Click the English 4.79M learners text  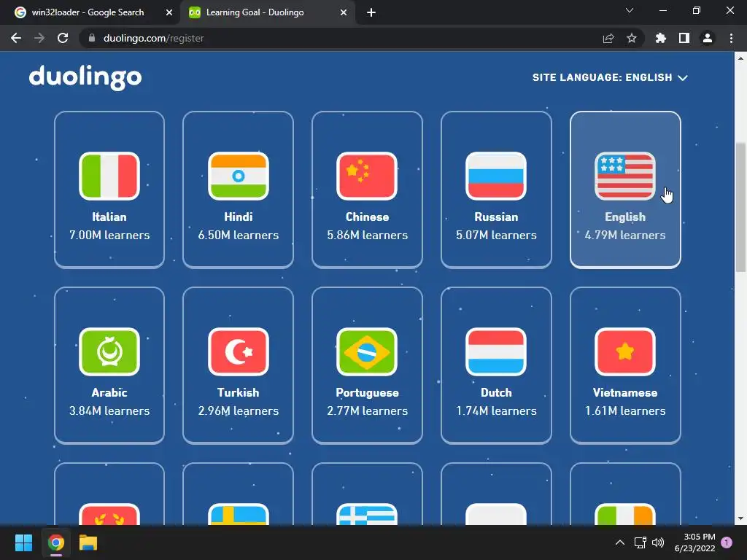pos(625,236)
